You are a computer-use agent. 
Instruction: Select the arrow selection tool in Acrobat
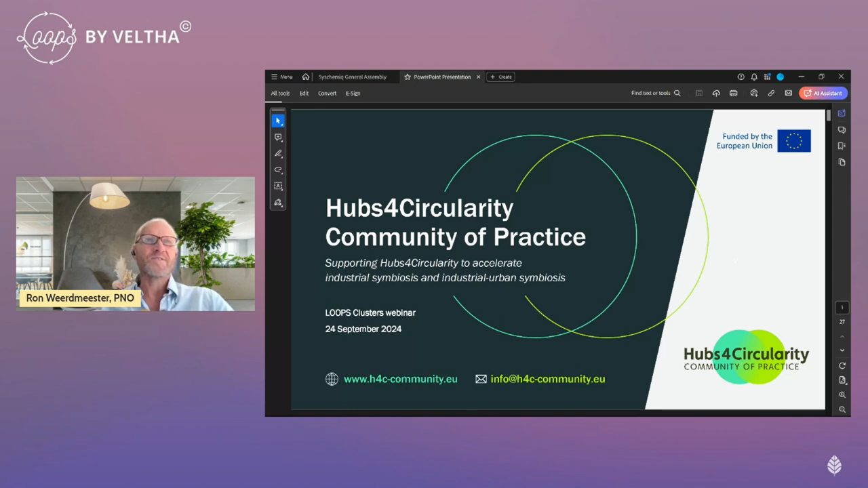click(278, 121)
